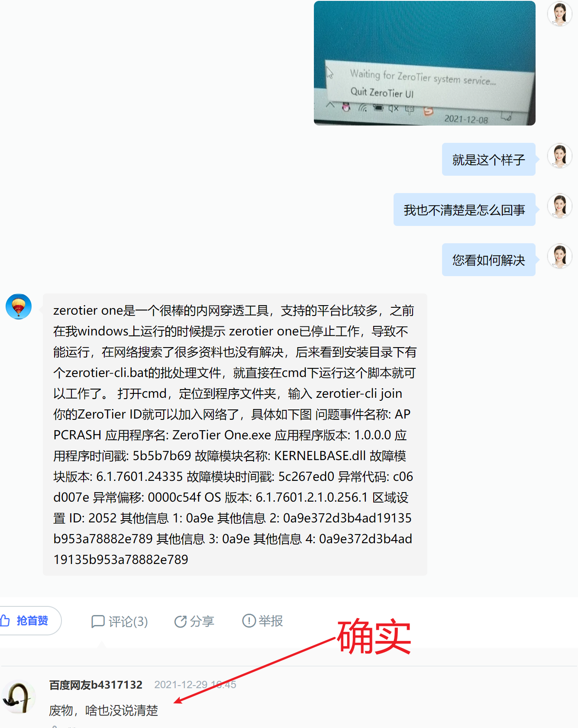Open the ZeroTier screenshot image
Viewport: 578px width, 728px height.
[x=424, y=63]
